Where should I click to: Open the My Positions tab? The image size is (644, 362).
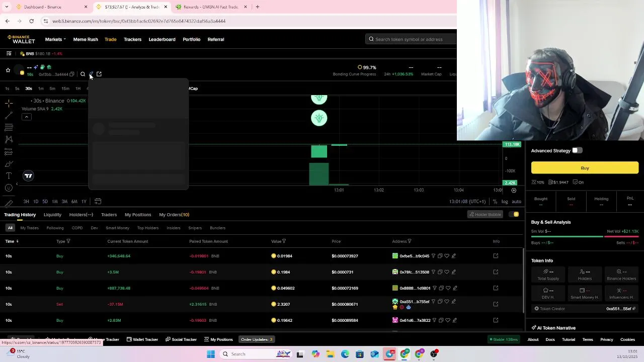click(x=138, y=215)
